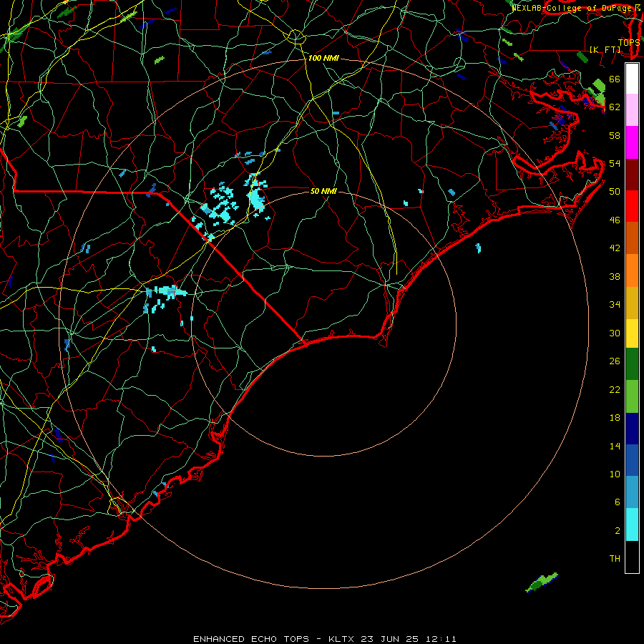Click the "[K FT]" units label
The width and height of the screenshot is (644, 644).
coord(605,49)
